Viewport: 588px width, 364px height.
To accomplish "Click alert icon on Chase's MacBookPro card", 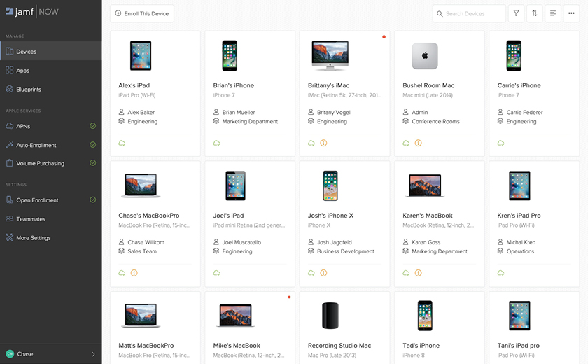I will [134, 273].
